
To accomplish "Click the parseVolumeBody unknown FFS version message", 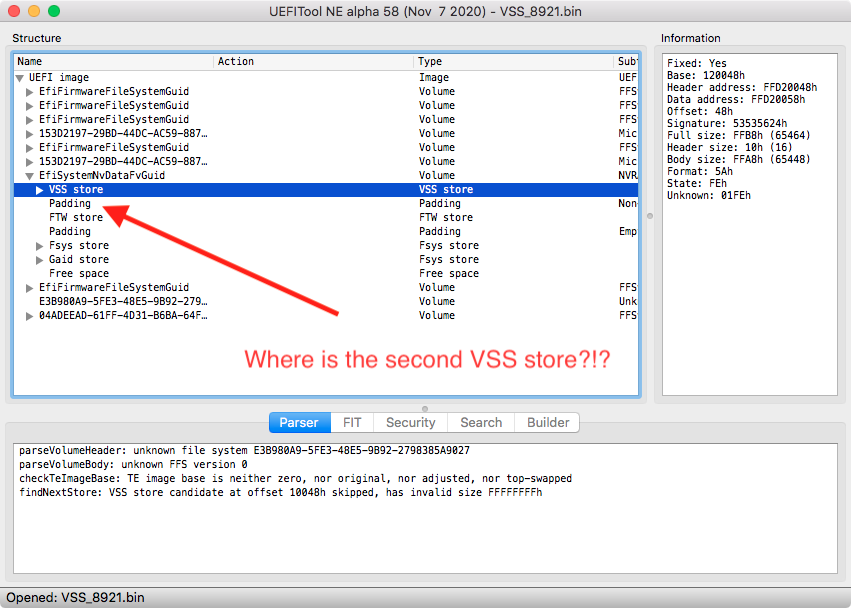I will click(133, 465).
